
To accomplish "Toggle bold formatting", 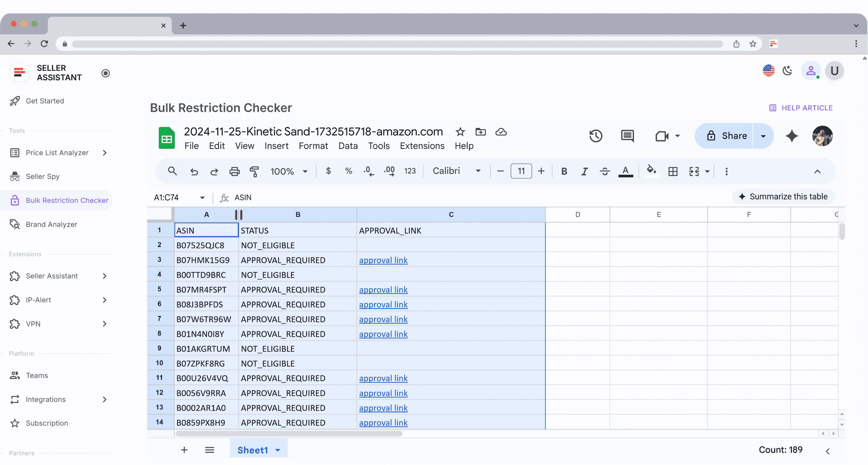I will 564,171.
